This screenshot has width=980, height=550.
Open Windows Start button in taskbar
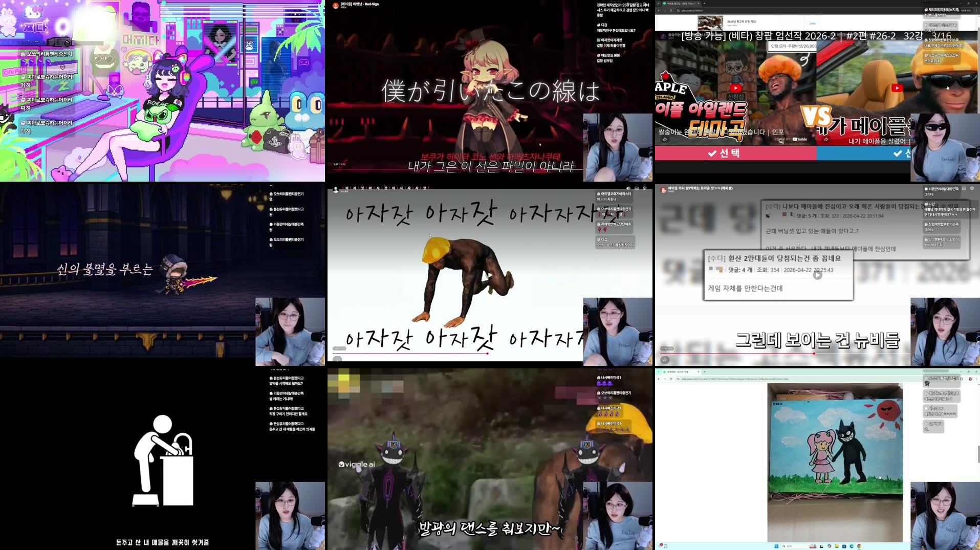776,546
